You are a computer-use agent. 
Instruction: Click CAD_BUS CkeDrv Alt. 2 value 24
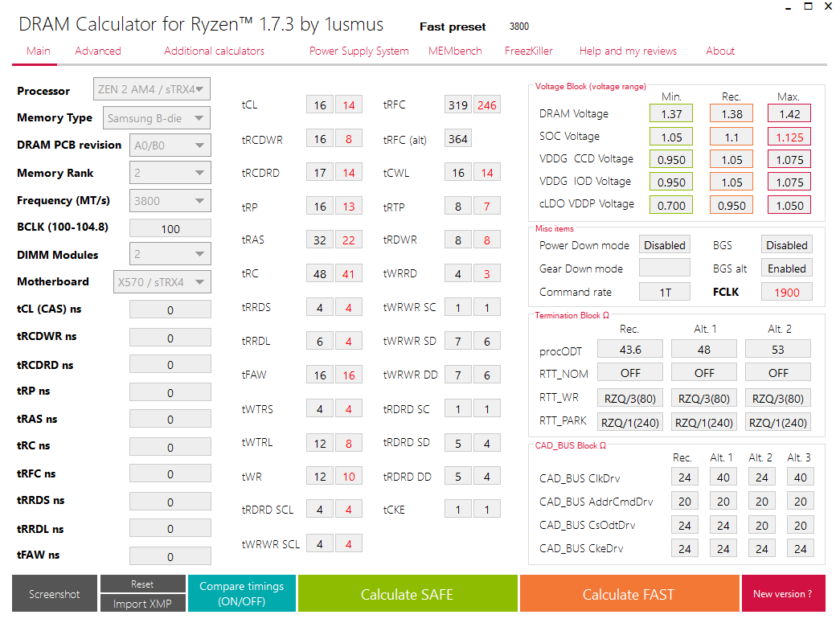762,548
